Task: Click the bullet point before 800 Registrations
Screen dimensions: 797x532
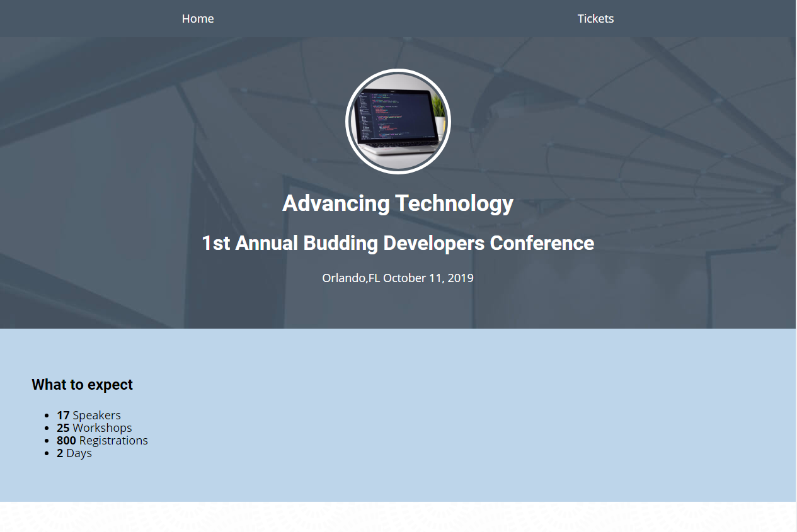Action: [x=47, y=441]
